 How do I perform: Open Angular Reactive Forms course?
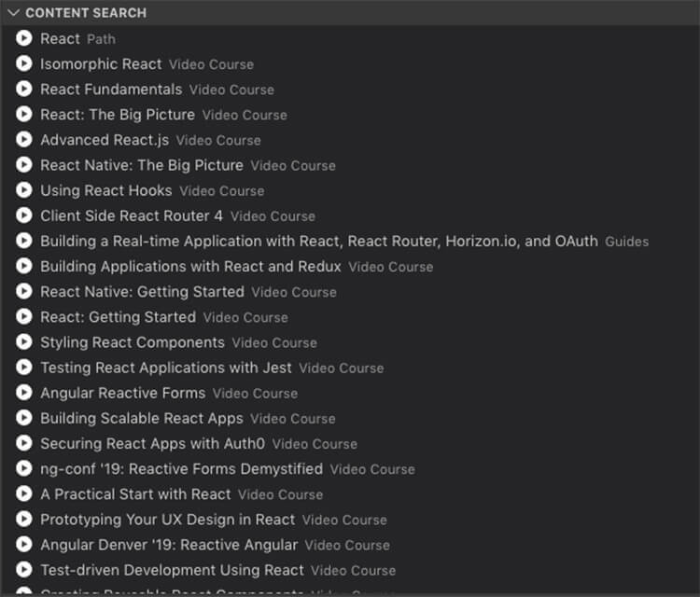coord(169,393)
